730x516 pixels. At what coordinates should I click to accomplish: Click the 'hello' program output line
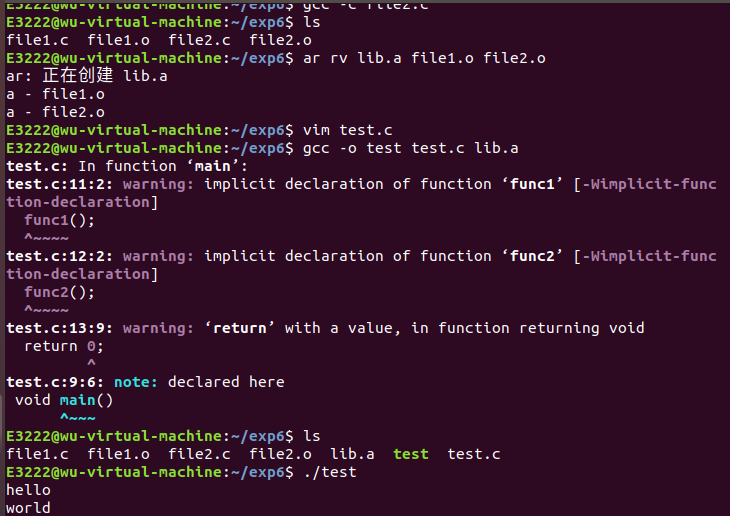point(28,490)
